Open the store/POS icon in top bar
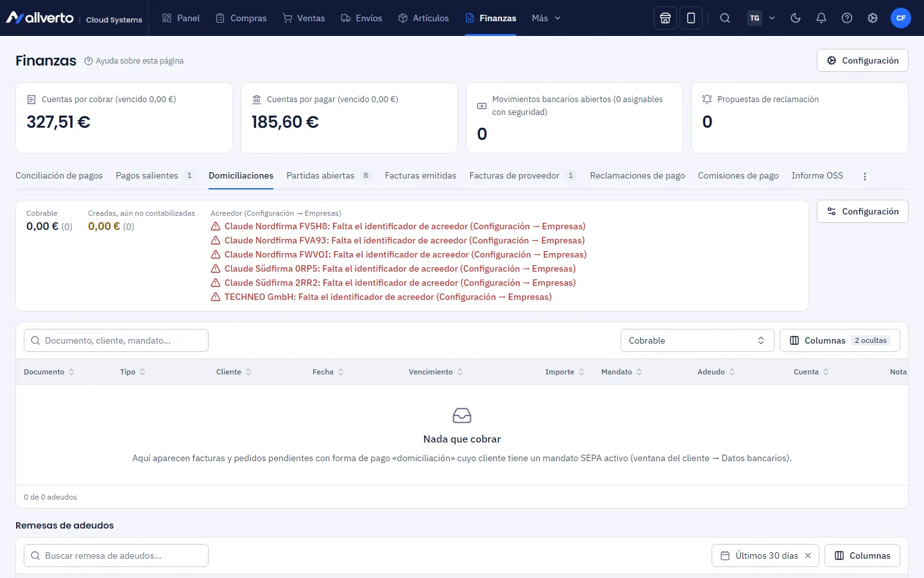924x578 pixels. (665, 18)
